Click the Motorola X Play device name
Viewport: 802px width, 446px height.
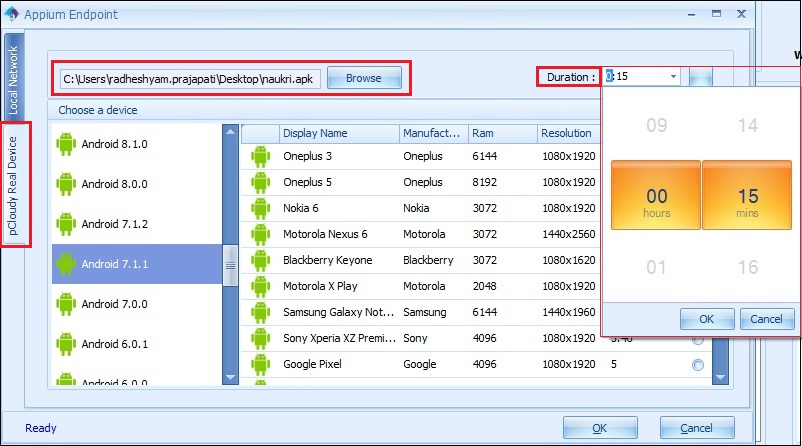[x=320, y=286]
